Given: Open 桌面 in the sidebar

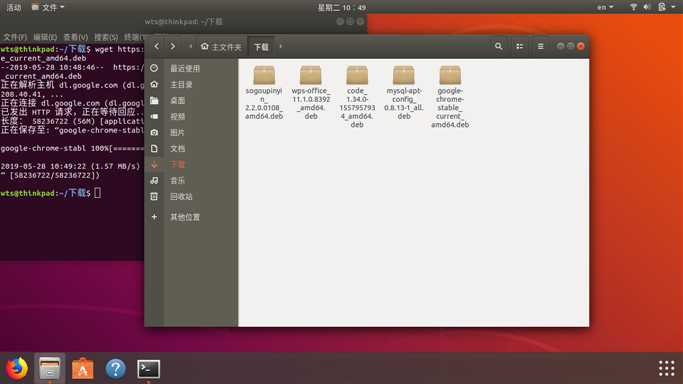Looking at the screenshot, I should coord(178,101).
